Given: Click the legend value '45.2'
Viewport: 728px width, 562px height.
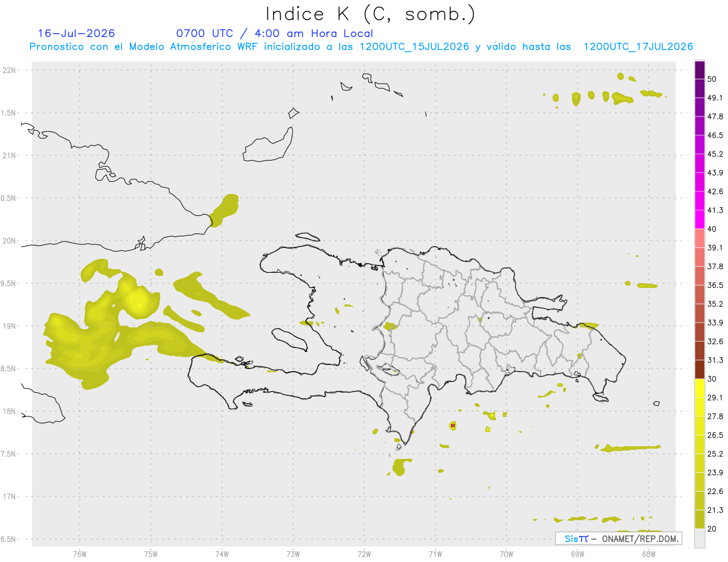Looking at the screenshot, I should click(x=715, y=154).
